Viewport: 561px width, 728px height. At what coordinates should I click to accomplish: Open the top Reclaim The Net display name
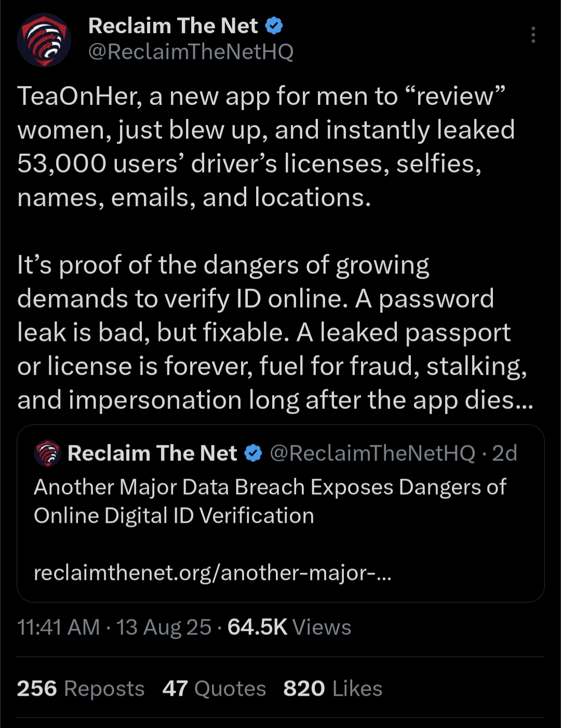(173, 25)
